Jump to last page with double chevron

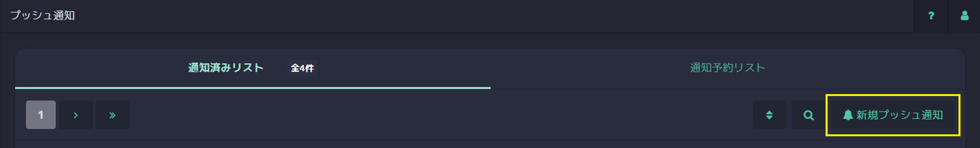click(x=112, y=115)
